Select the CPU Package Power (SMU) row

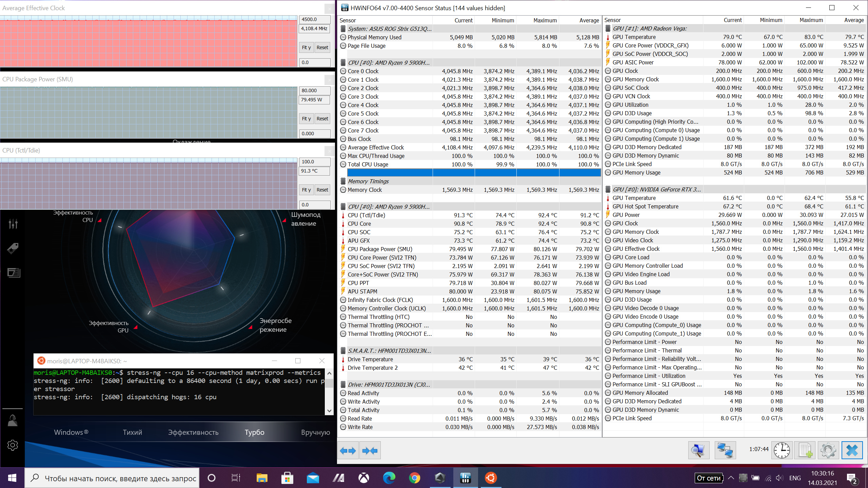[470, 249]
